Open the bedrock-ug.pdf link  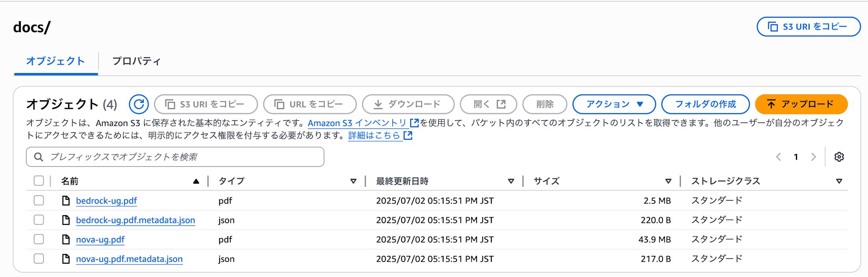106,201
